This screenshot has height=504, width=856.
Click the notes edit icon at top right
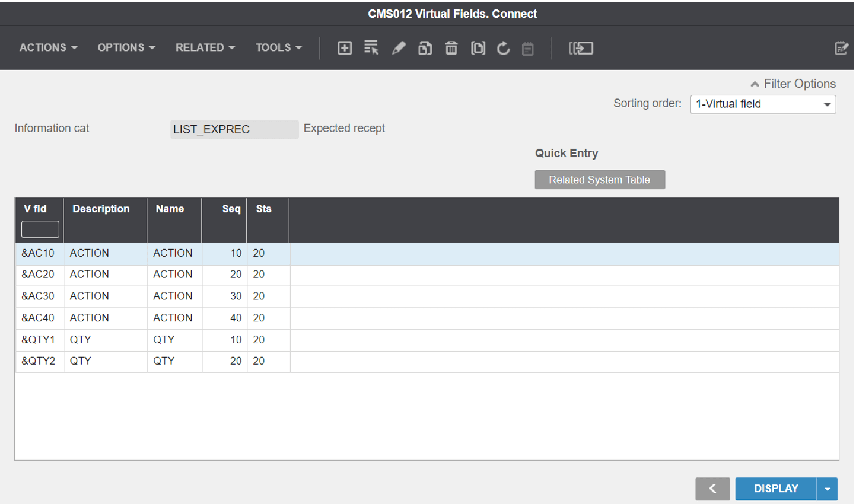tap(842, 48)
